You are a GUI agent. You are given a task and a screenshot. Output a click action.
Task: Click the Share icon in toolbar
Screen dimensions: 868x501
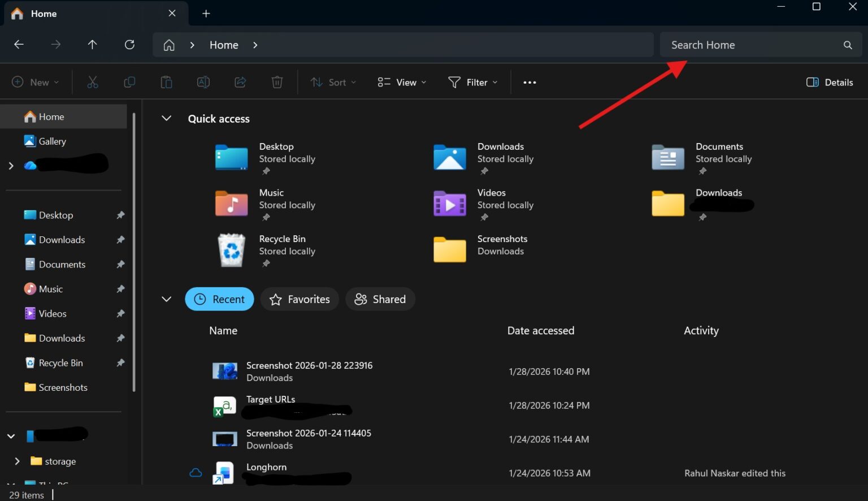coord(240,83)
